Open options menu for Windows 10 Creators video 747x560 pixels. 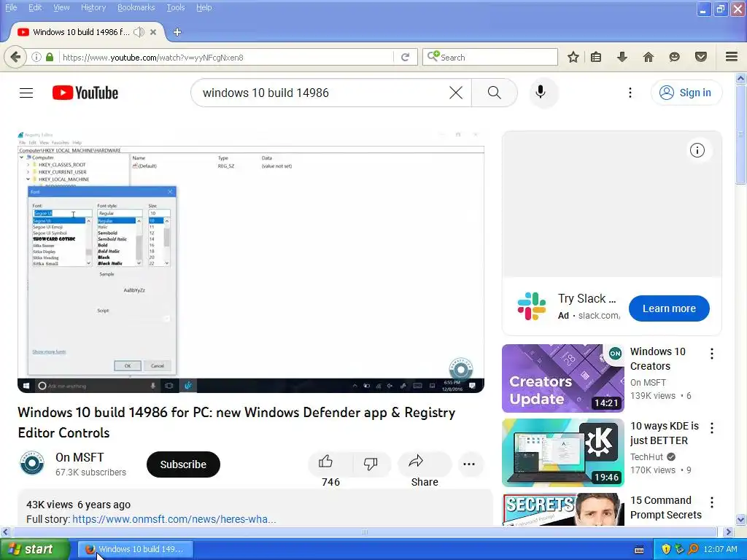pyautogui.click(x=712, y=354)
